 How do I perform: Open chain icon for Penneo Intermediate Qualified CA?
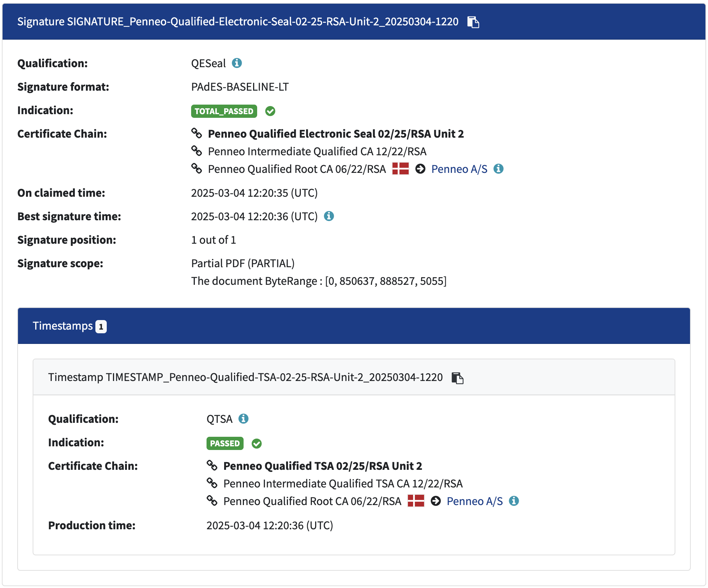[197, 151]
